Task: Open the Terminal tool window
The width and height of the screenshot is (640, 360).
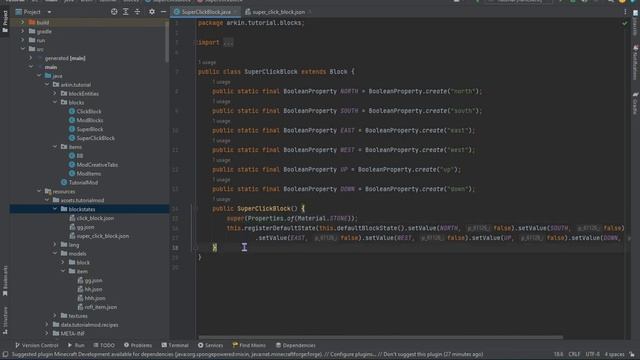Action: (175, 345)
